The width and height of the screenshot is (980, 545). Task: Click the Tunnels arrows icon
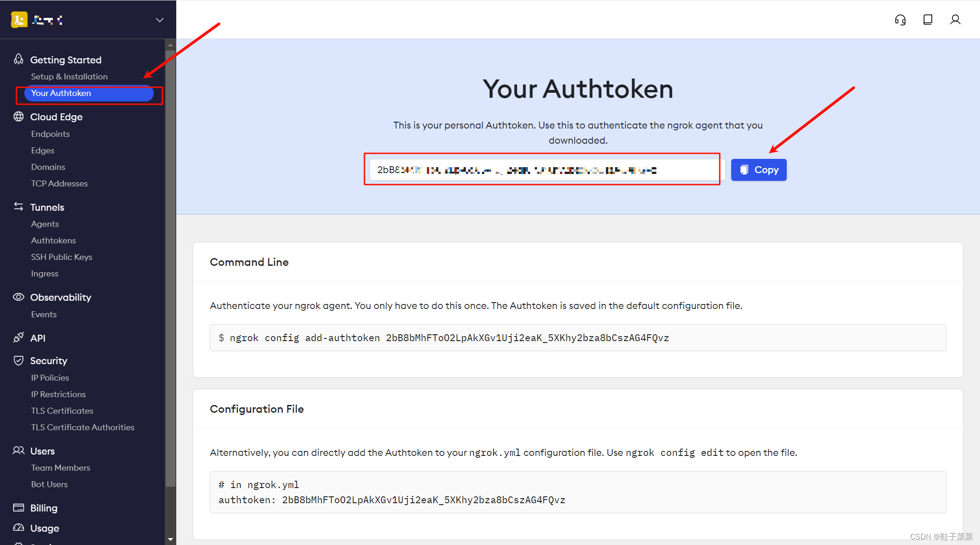coord(18,207)
